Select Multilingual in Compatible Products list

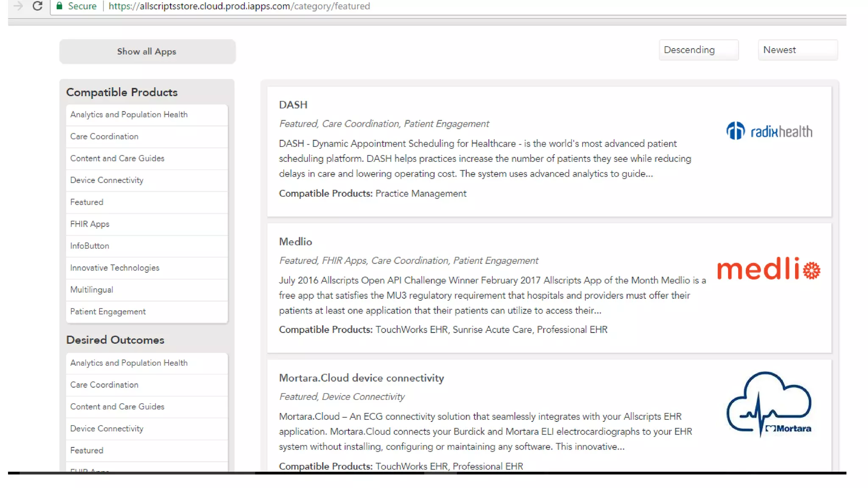click(x=92, y=290)
